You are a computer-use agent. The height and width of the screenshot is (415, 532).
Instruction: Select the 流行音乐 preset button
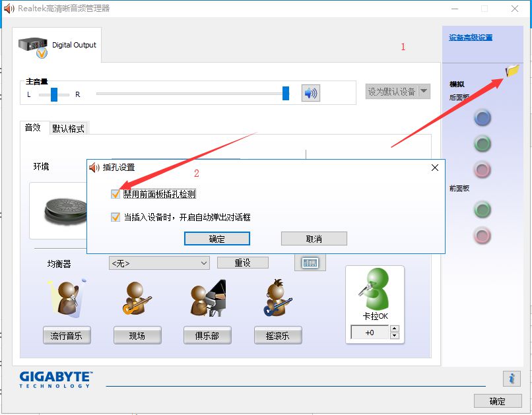click(x=67, y=335)
